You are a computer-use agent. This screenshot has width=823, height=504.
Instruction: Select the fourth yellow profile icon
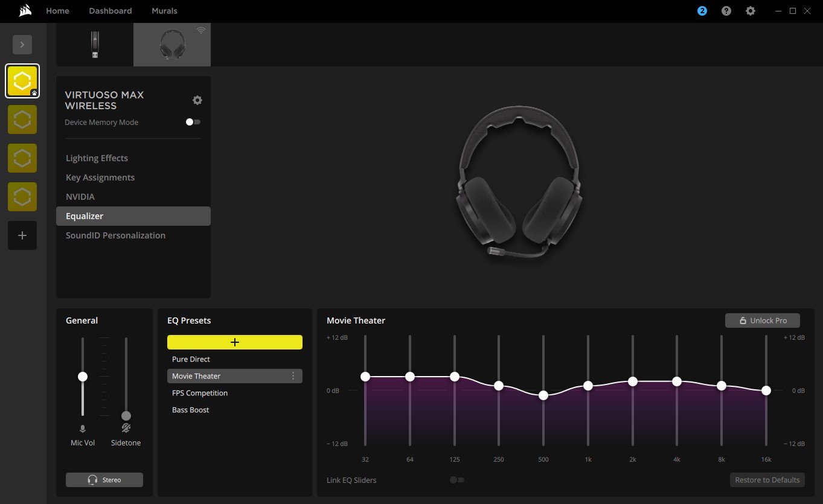[22, 197]
